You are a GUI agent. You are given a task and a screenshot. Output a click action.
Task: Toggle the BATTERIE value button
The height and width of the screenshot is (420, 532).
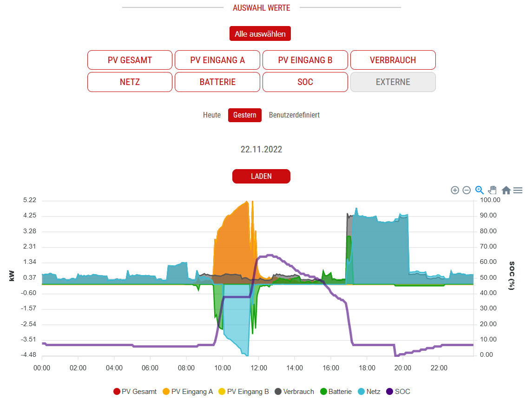[x=217, y=82]
